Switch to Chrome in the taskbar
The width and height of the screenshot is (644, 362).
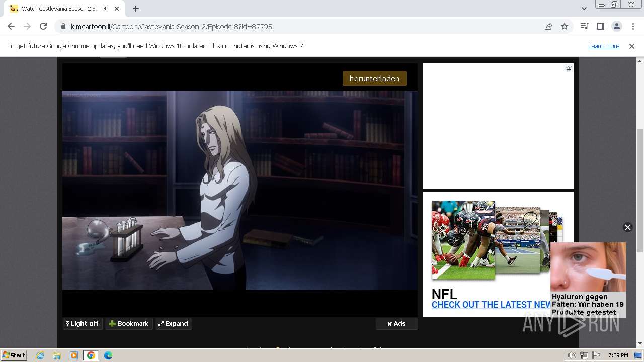(x=91, y=355)
